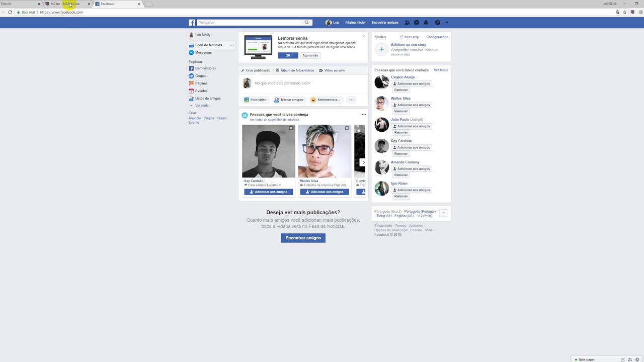Click Anúncio under Criar
The height and width of the screenshot is (362, 644).
click(x=195, y=118)
